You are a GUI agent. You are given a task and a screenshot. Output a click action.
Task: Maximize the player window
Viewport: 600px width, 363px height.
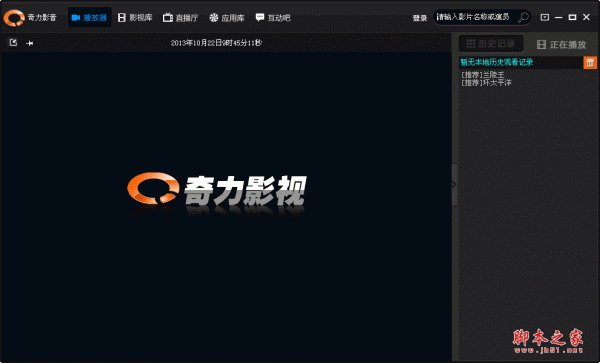click(572, 17)
